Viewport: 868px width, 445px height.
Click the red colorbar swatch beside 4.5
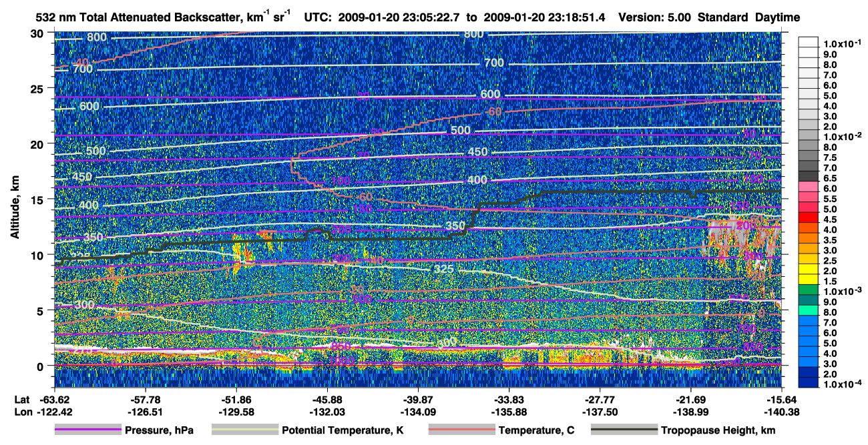point(809,218)
